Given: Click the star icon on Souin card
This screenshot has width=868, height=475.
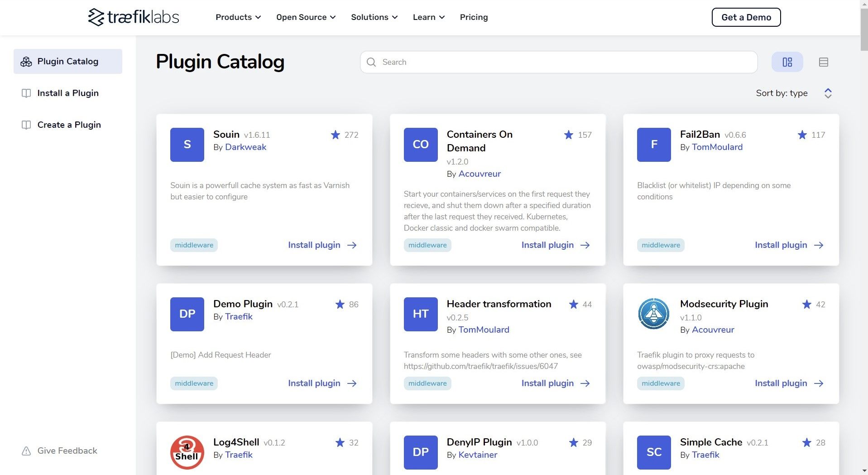Looking at the screenshot, I should tap(336, 135).
